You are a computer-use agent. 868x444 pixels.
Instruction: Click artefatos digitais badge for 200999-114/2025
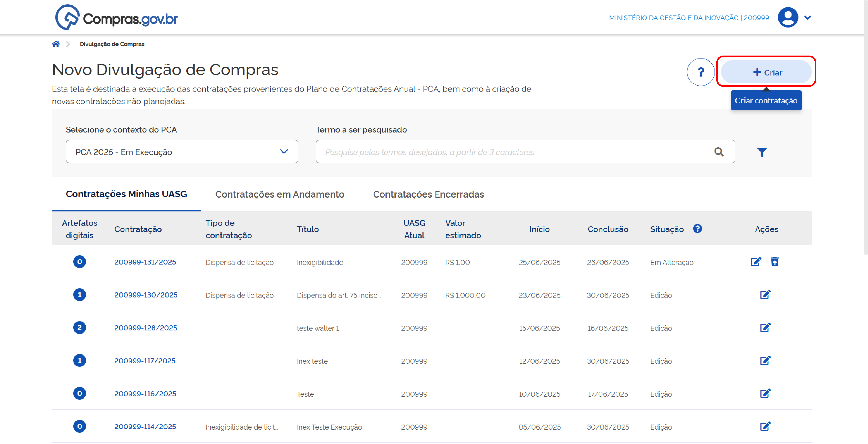pyautogui.click(x=79, y=427)
